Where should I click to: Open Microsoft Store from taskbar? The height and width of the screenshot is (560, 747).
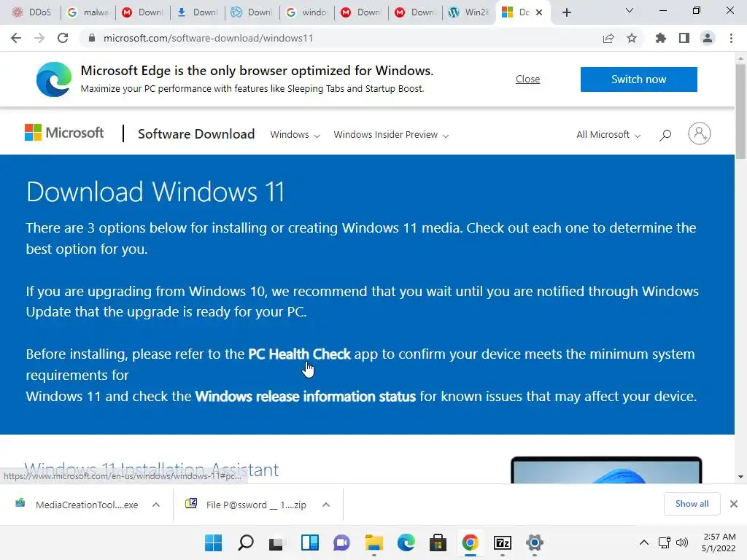click(x=438, y=542)
